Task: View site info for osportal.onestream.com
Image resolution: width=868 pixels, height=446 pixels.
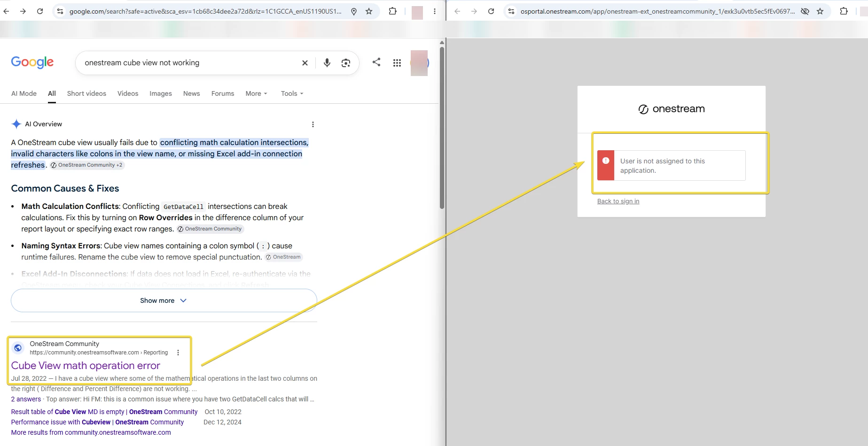Action: 511,11
